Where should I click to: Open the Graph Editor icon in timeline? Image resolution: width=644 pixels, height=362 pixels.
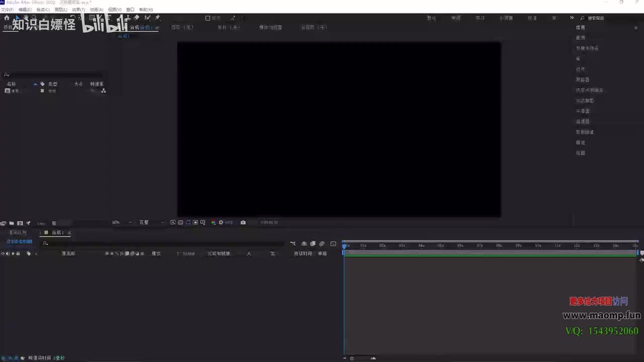coord(333,244)
